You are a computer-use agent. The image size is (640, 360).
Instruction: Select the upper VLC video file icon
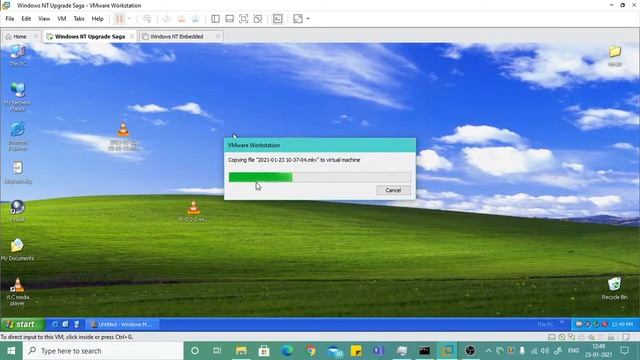[123, 137]
